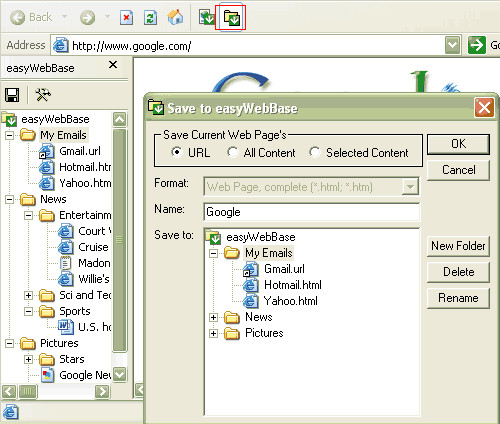Select Hotmail file in sidebar tree
Viewport: 500px width, 424px height.
[85, 167]
